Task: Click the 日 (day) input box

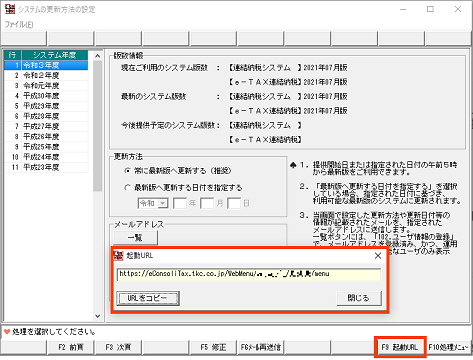Action: pyautogui.click(x=234, y=203)
